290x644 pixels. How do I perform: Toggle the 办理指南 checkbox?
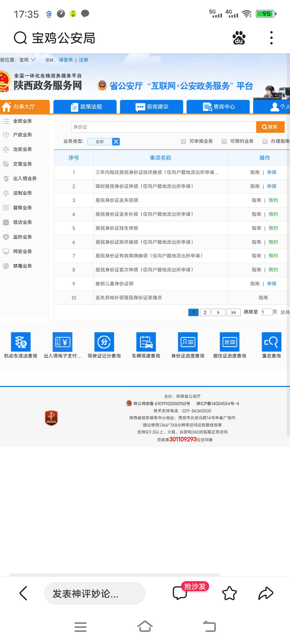pos(265,141)
